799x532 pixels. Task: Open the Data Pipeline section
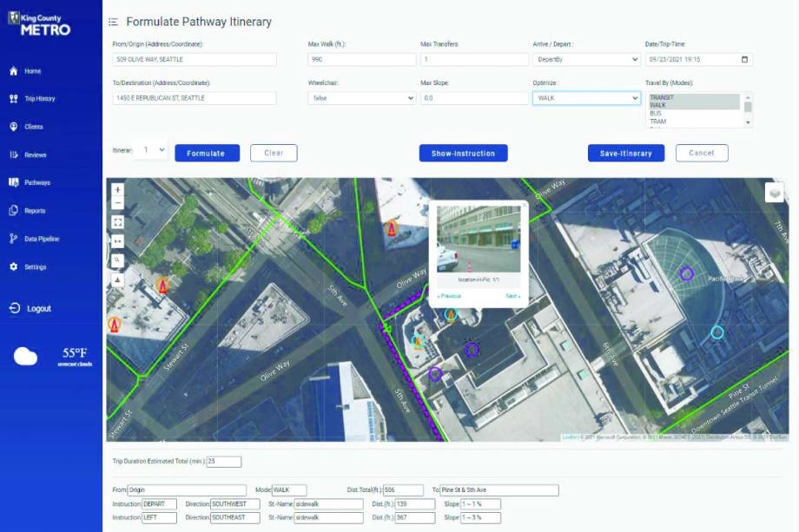tap(42, 238)
